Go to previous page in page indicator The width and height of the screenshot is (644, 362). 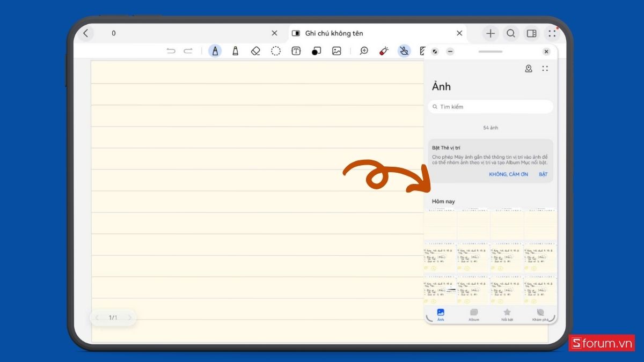tap(97, 317)
